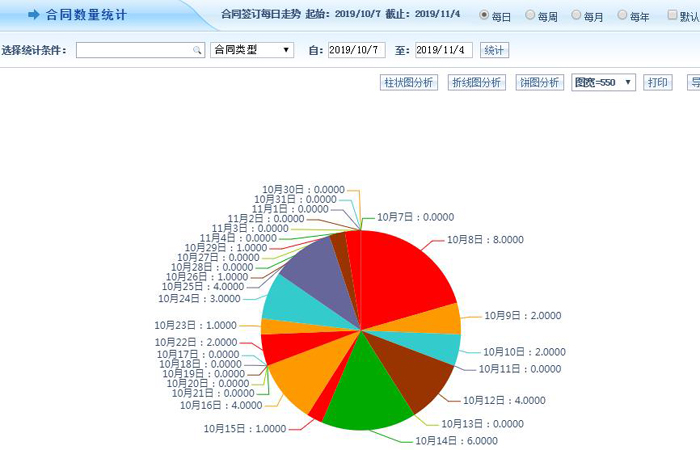
Task: Open the 合同类型 dropdown
Action: [252, 50]
